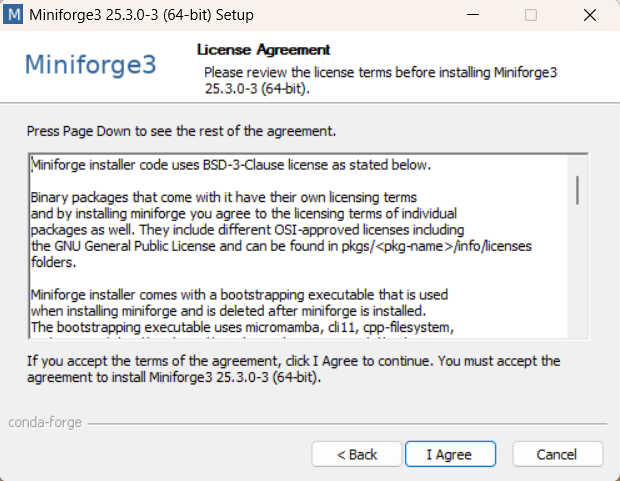Click the Miniforge3 "M" title bar icon
The height and width of the screenshot is (481, 620).
pyautogui.click(x=13, y=15)
